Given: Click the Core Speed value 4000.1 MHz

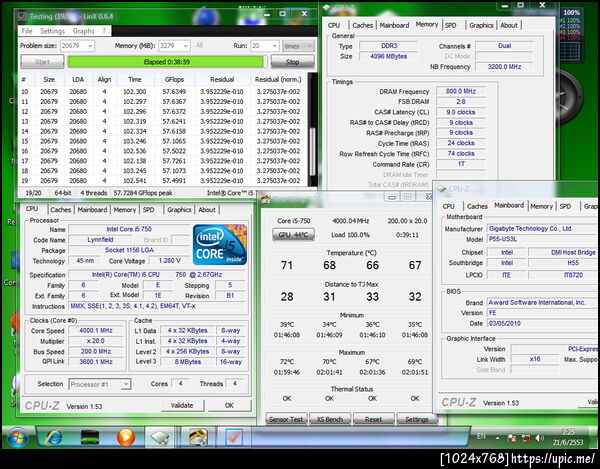Looking at the screenshot, I should click(x=96, y=330).
